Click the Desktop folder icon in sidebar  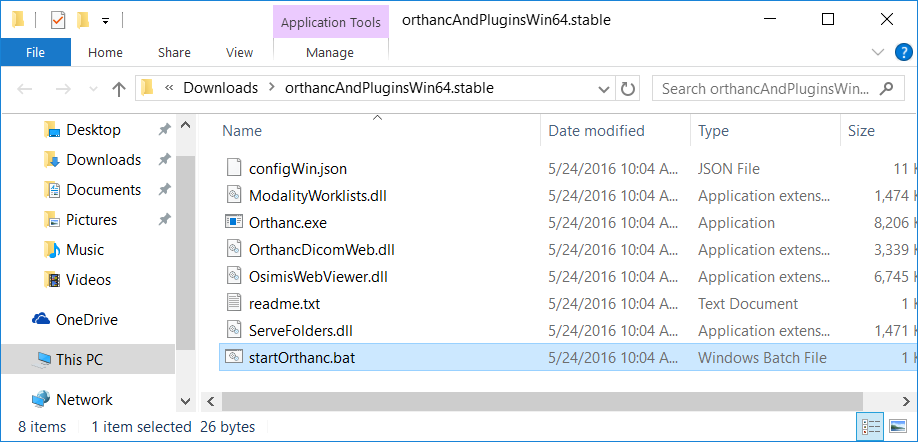coord(52,129)
